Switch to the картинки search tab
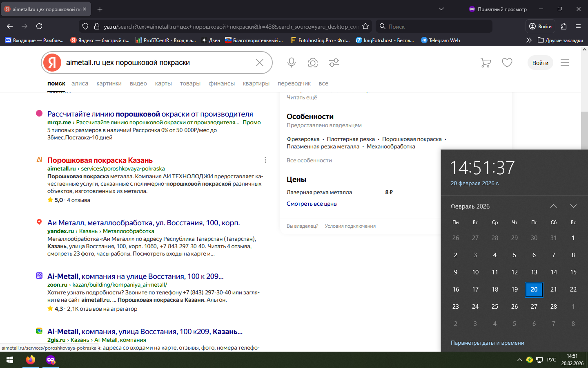This screenshot has width=588, height=368. point(109,83)
